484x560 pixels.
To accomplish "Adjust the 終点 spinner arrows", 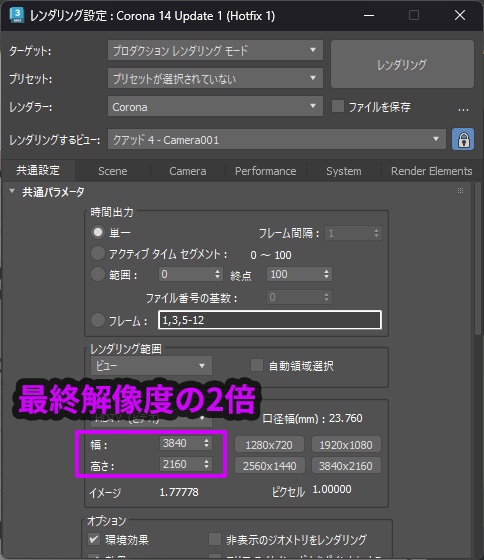I will pyautogui.click(x=326, y=274).
